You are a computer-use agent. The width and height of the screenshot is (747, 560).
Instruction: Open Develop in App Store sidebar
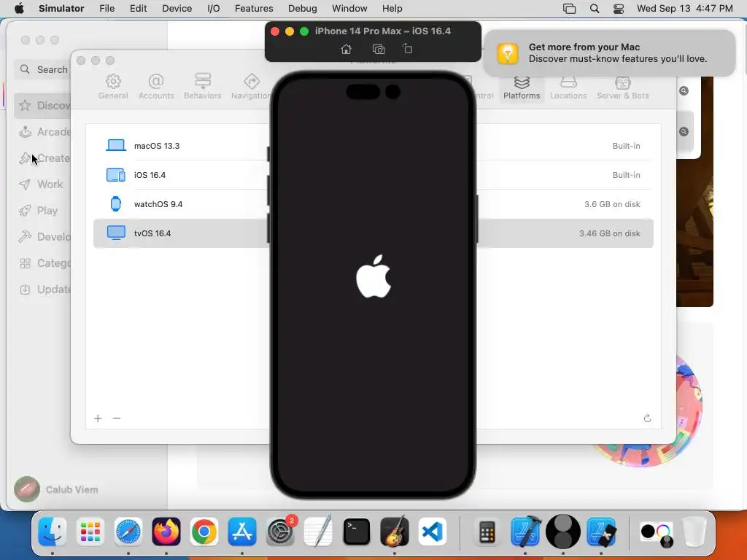[44, 237]
